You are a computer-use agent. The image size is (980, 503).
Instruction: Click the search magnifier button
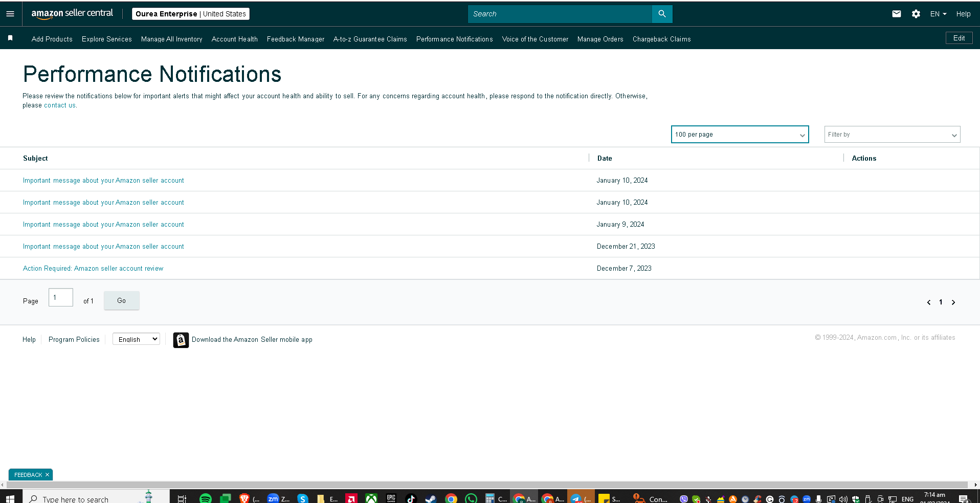click(x=662, y=14)
